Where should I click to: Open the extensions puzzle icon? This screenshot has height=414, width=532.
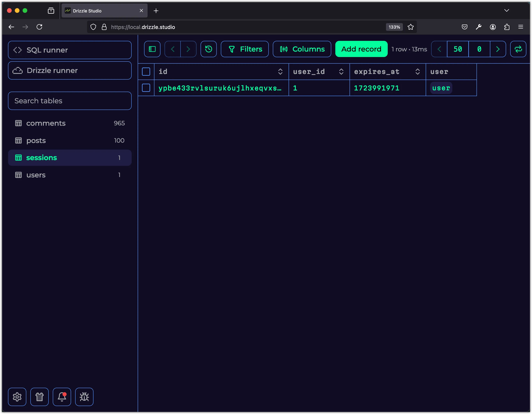(x=507, y=27)
